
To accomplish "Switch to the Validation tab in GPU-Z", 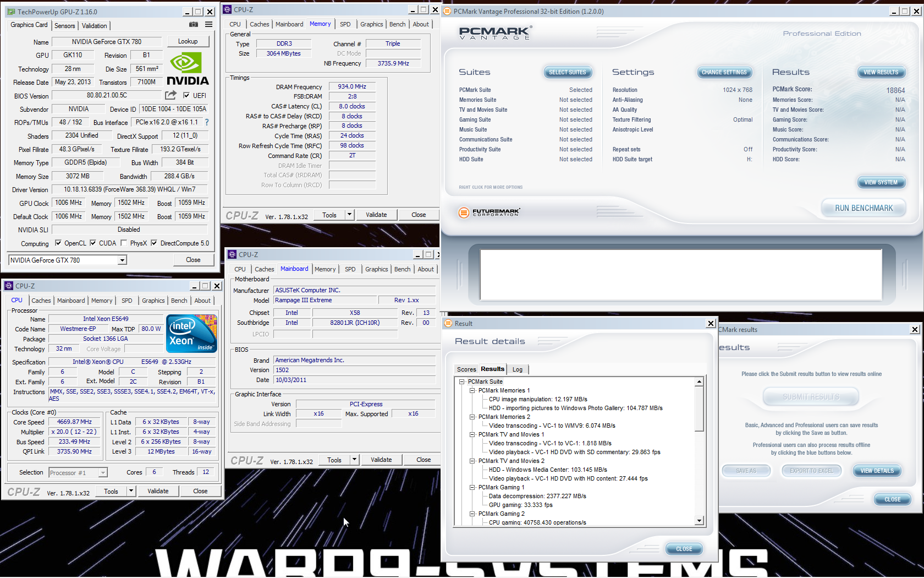I will [95, 26].
